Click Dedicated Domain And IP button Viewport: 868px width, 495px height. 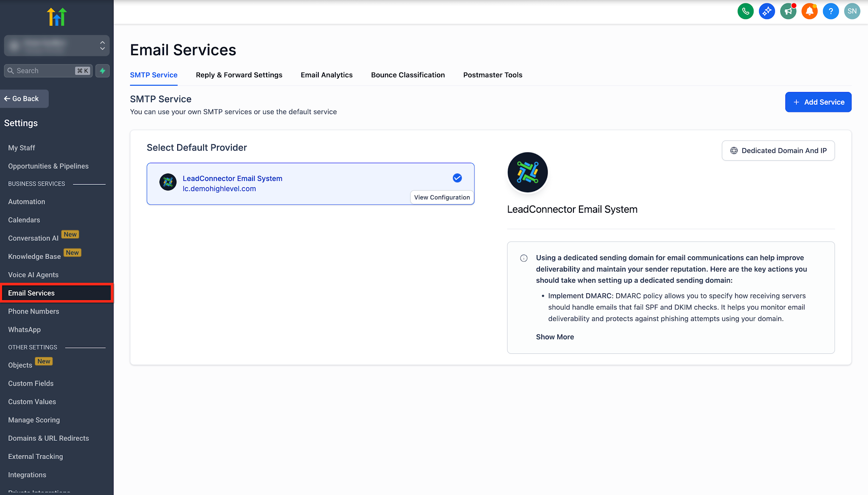click(778, 150)
